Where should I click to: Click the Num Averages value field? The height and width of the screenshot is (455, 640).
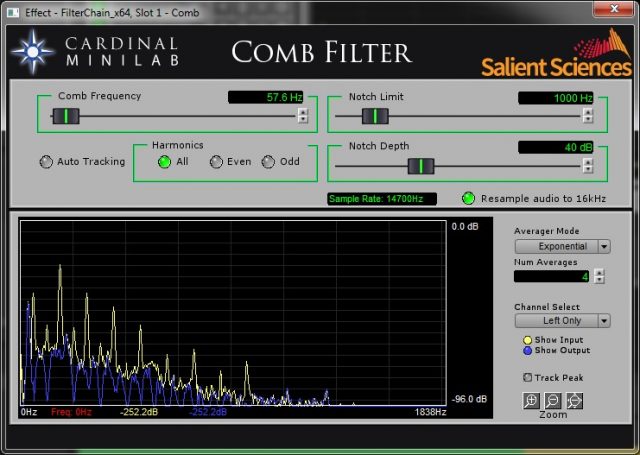[x=551, y=276]
